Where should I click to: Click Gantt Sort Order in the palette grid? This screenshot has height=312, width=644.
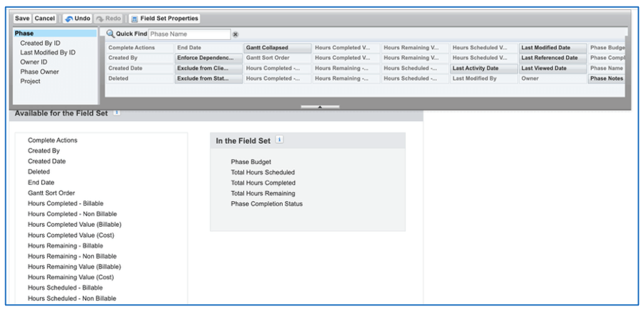coord(277,58)
